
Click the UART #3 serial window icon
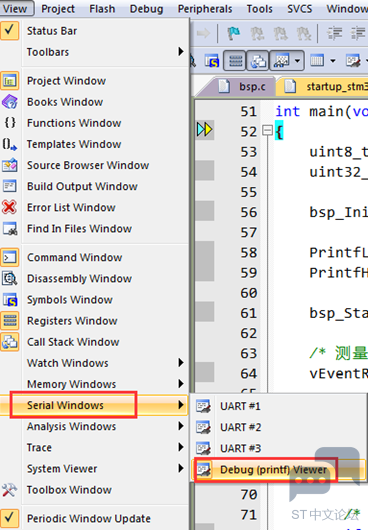point(203,448)
